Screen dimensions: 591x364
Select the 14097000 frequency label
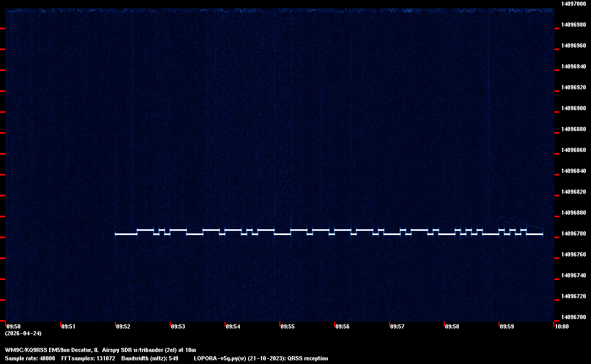(573, 4)
